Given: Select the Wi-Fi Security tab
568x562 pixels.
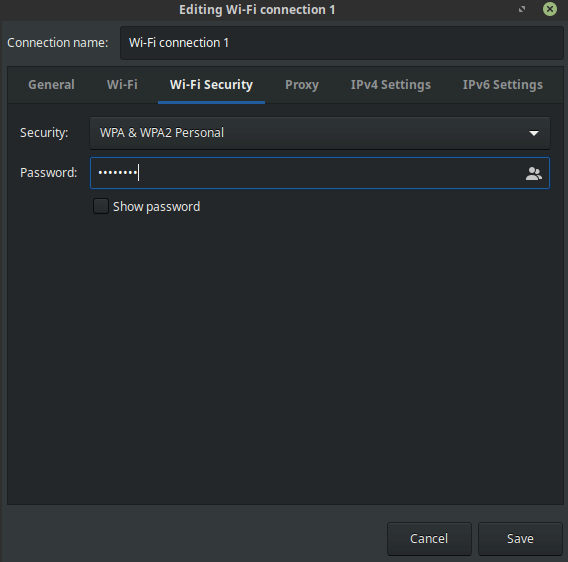Looking at the screenshot, I should tap(212, 85).
